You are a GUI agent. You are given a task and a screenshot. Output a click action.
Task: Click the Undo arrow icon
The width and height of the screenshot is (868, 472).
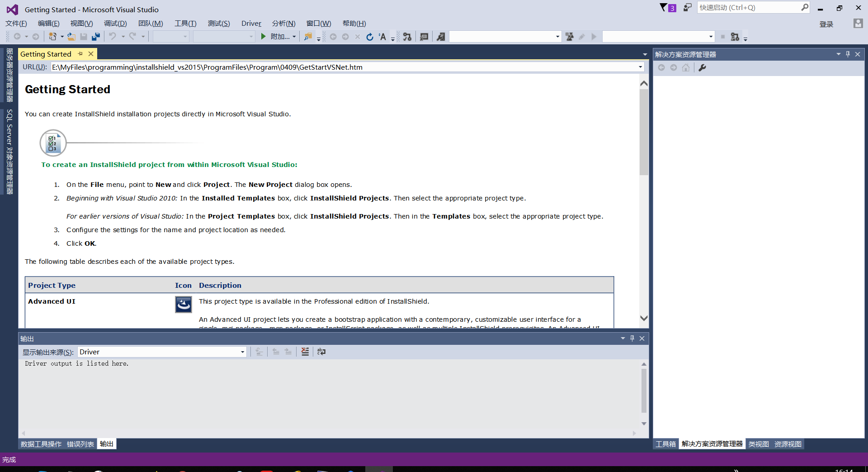(x=113, y=37)
